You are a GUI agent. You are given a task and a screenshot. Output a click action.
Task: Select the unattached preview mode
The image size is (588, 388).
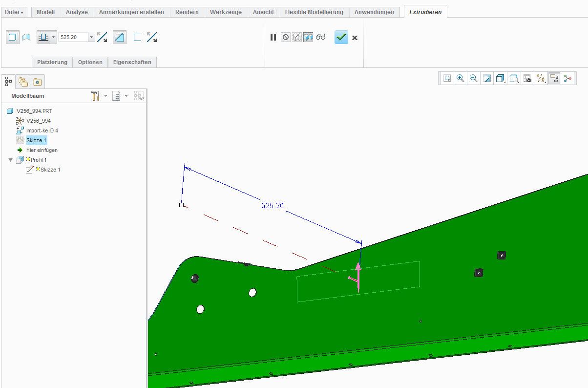(x=297, y=37)
